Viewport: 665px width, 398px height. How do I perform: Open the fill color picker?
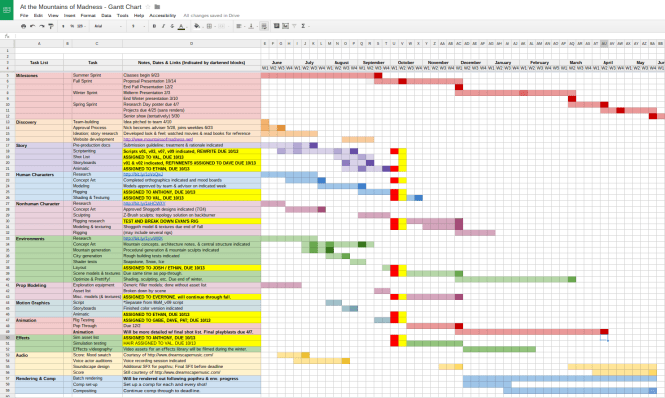[x=197, y=26]
